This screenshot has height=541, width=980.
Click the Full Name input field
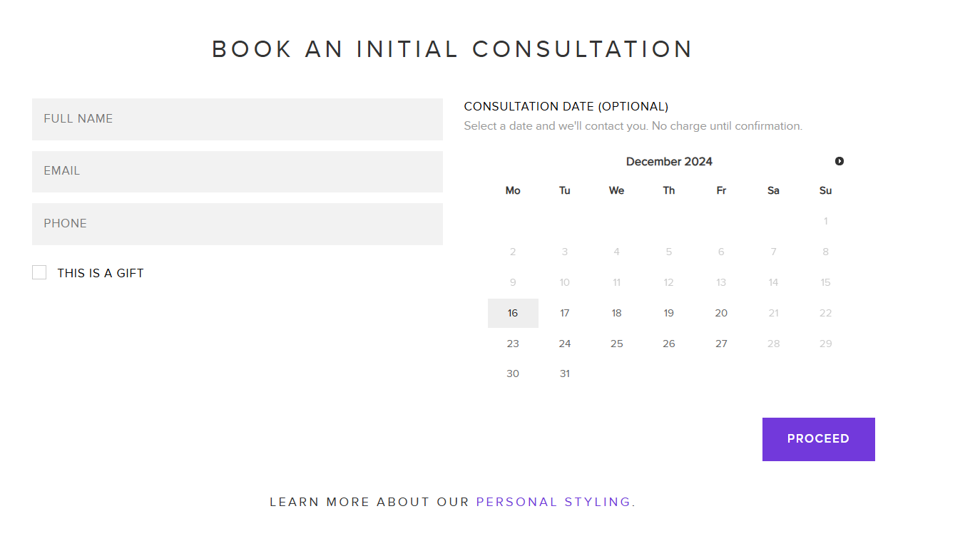[x=237, y=119]
